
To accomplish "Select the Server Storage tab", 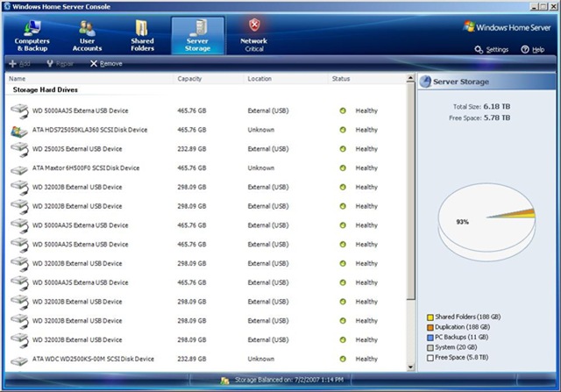I will pyautogui.click(x=198, y=36).
